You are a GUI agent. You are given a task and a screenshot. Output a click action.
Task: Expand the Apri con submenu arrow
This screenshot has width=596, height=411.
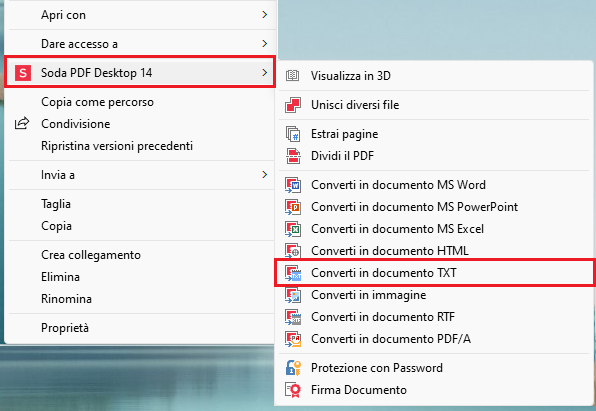point(265,14)
